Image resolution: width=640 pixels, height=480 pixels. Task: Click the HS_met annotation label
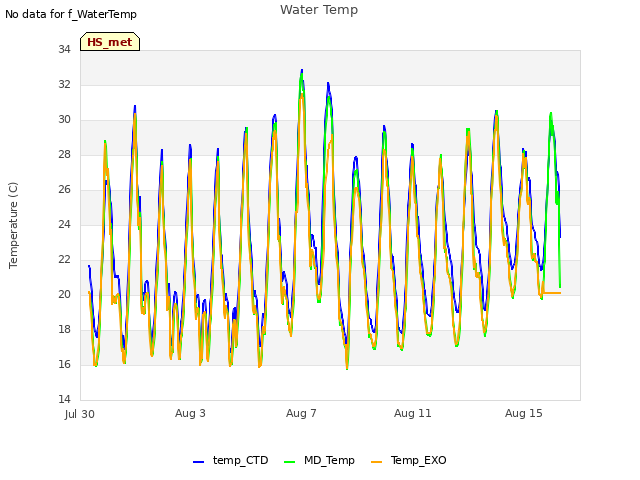(110, 42)
